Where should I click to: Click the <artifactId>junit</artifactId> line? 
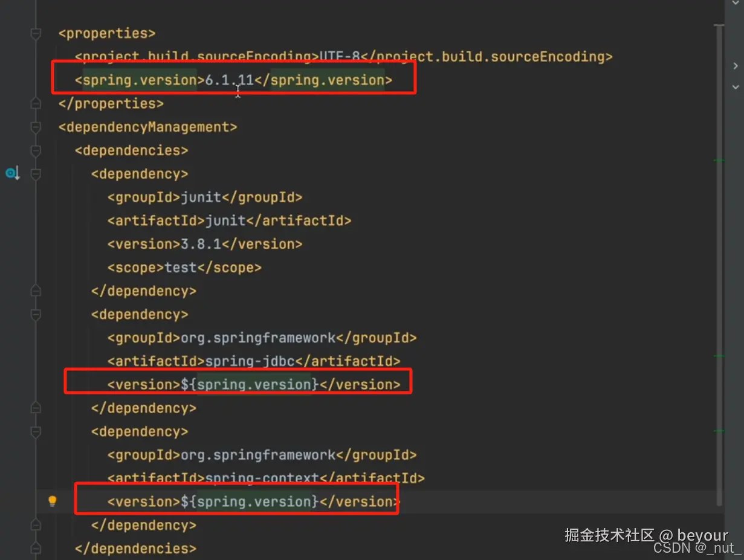tap(229, 220)
